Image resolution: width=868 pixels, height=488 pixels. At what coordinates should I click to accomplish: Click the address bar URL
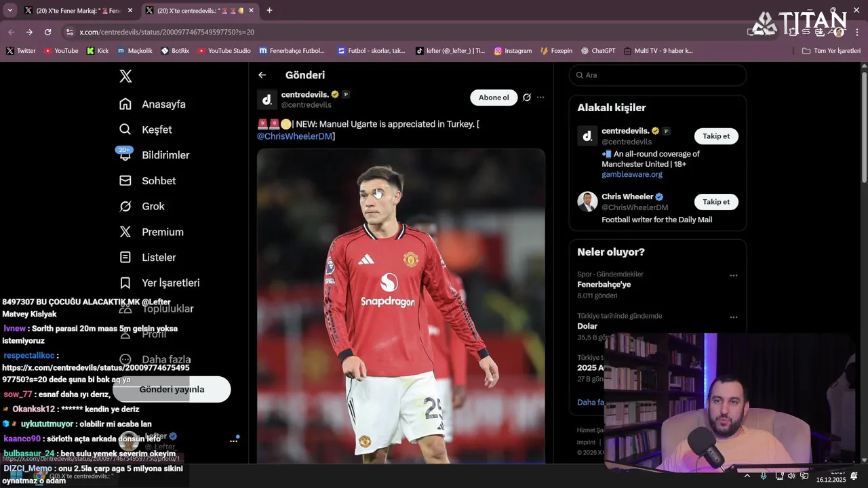click(x=167, y=32)
